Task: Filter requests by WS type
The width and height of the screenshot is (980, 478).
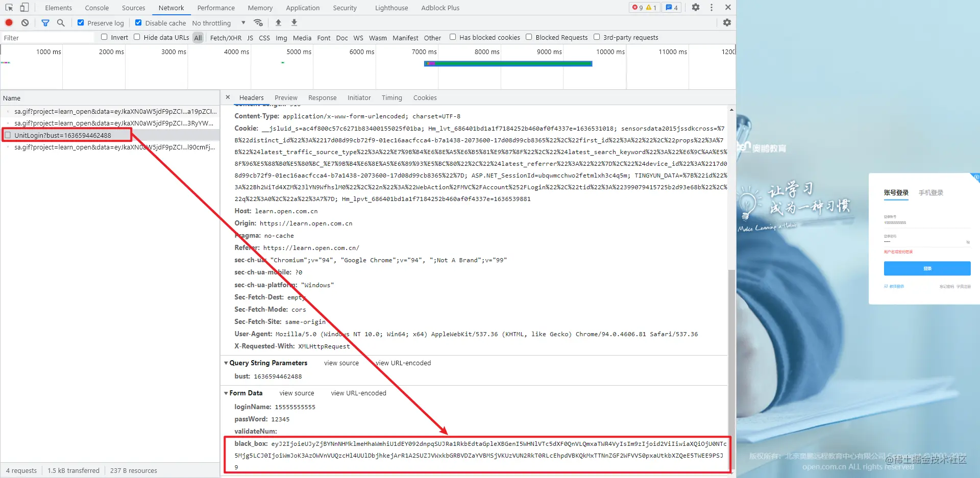Action: tap(358, 38)
